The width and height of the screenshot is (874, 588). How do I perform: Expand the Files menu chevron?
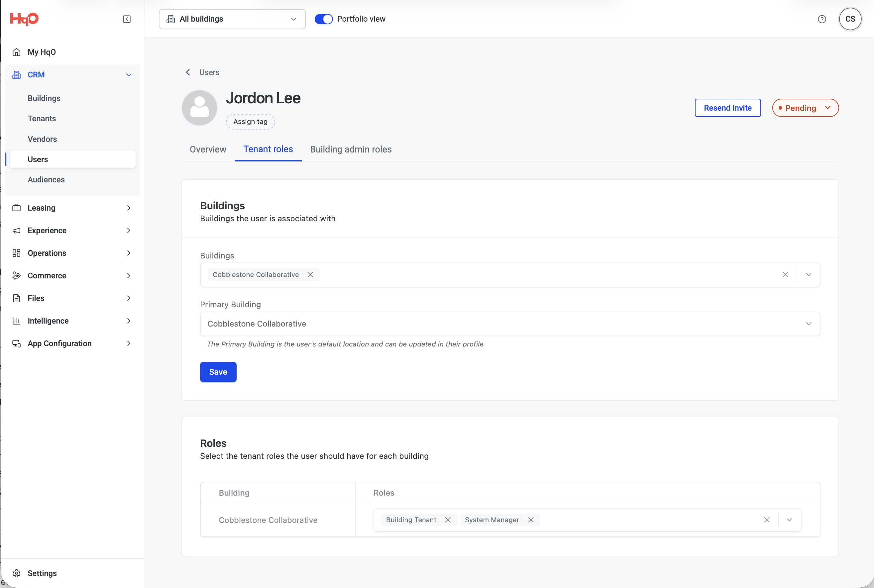(129, 298)
